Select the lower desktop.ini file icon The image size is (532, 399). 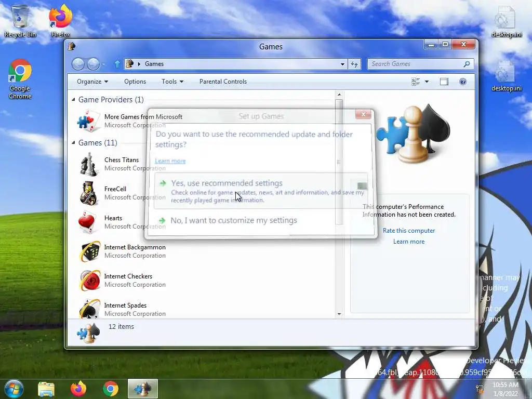pyautogui.click(x=506, y=76)
